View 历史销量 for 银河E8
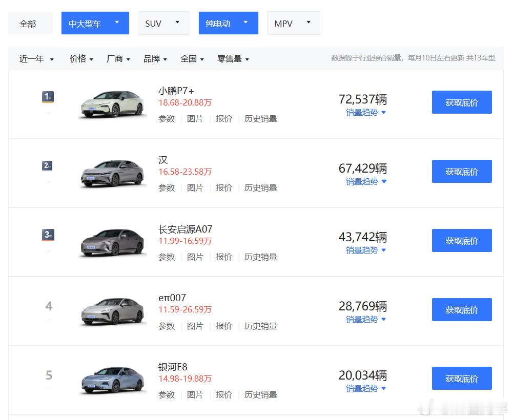The height and width of the screenshot is (420, 512). click(x=260, y=395)
